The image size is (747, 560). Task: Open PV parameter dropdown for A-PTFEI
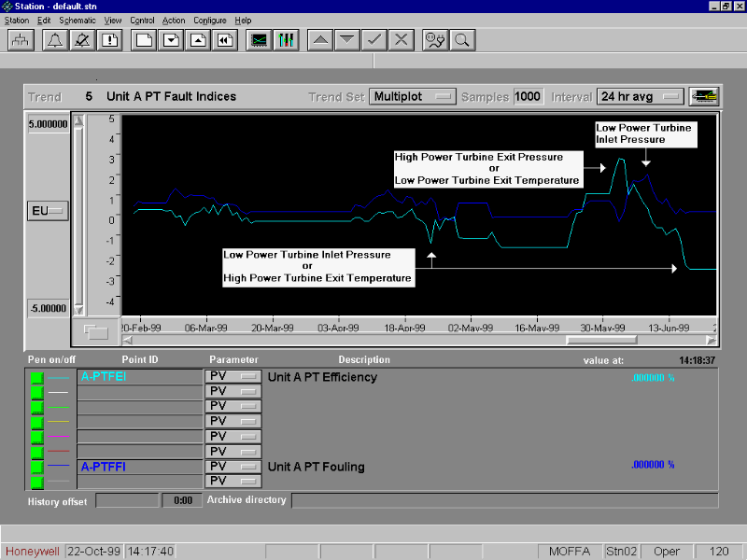pyautogui.click(x=233, y=377)
